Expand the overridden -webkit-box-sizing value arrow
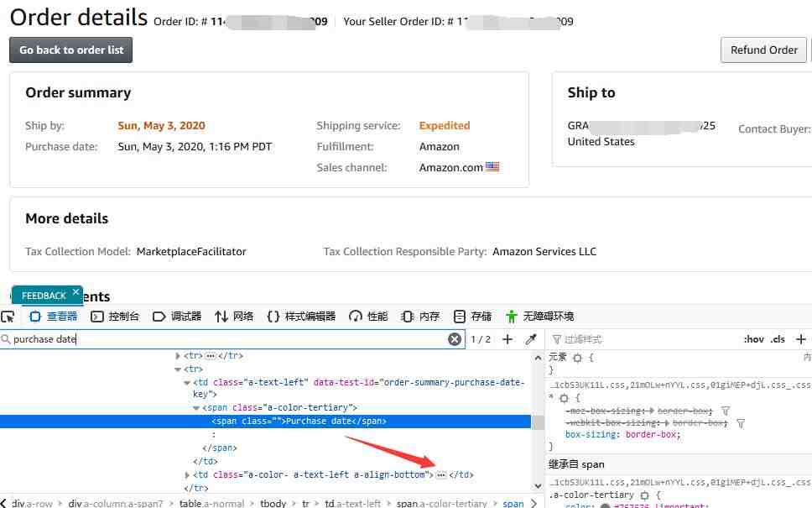812x508 pixels. (x=667, y=423)
